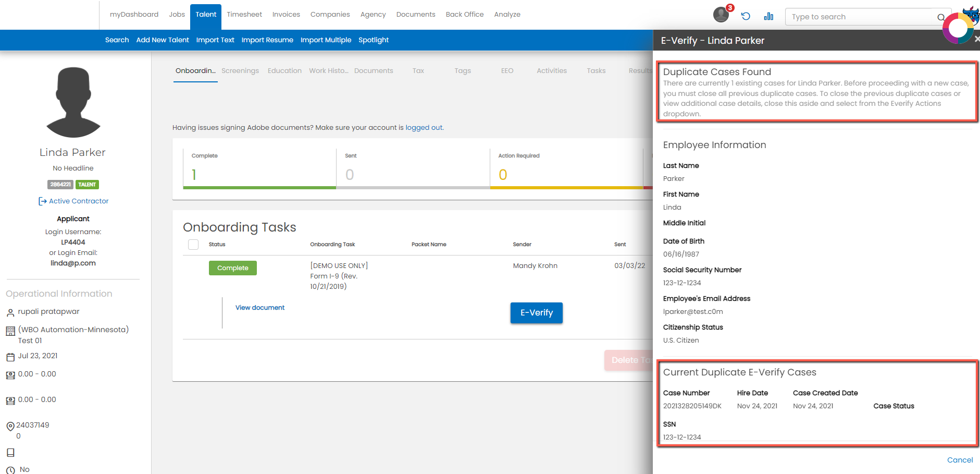
Task: Click the Active Contractor link
Action: [79, 201]
